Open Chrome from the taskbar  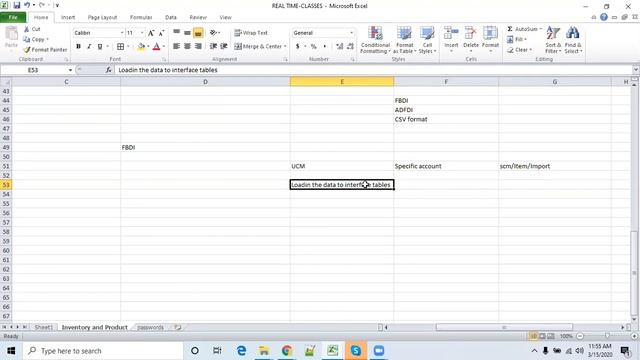tap(287, 351)
